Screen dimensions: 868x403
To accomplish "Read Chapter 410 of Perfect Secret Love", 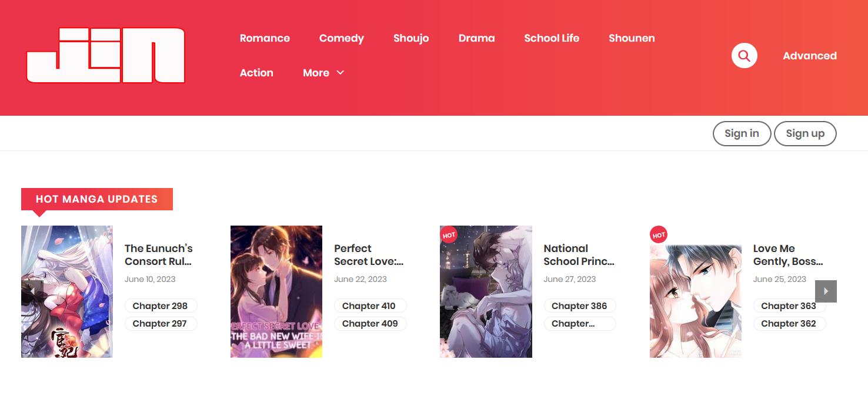I will (x=369, y=306).
